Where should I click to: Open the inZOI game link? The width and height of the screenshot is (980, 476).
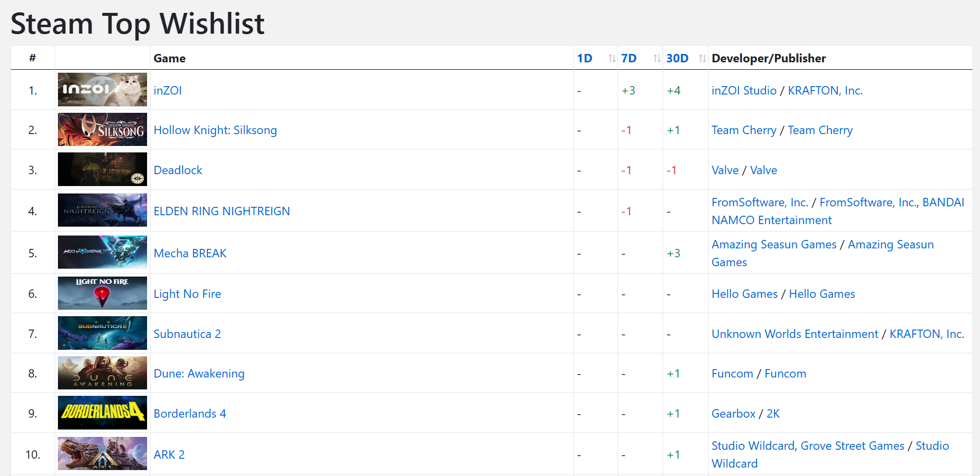[167, 91]
